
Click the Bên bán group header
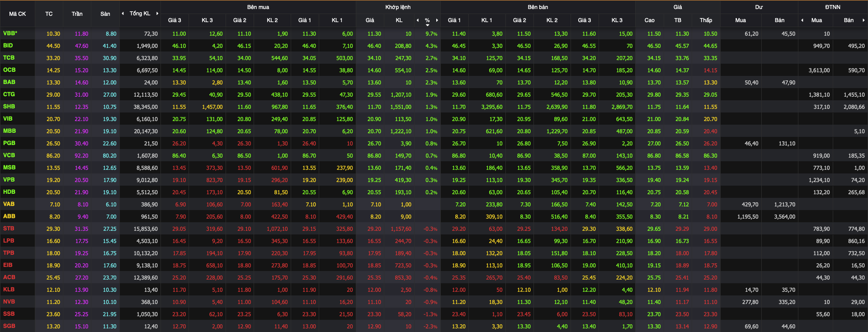[x=538, y=7]
